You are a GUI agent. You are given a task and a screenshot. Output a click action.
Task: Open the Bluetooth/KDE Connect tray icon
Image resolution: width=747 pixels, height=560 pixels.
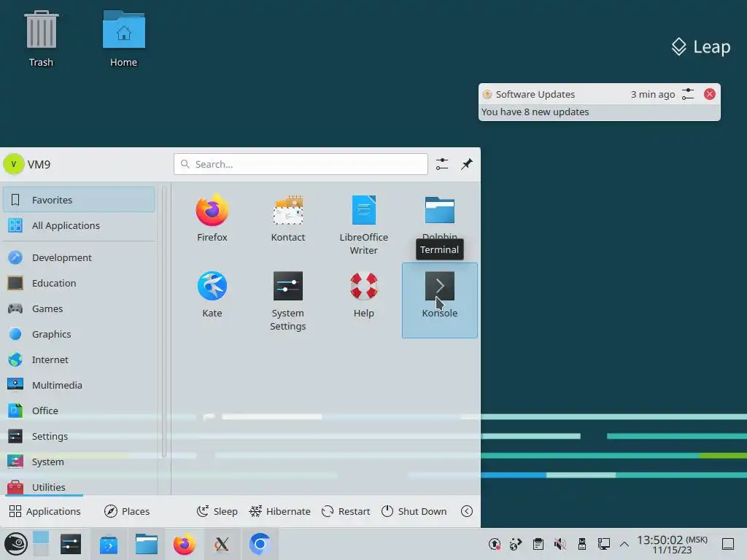[516, 544]
